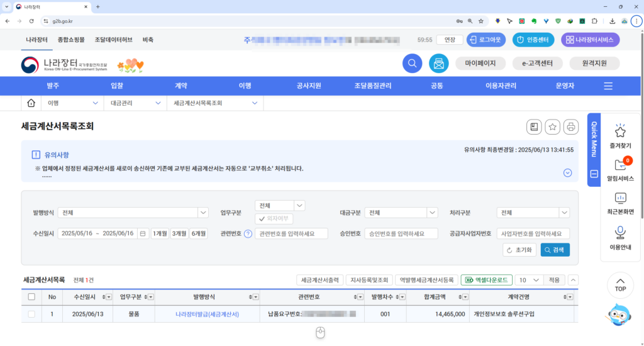The width and height of the screenshot is (644, 346).
Task: Add page to favorites star icon
Action: [x=552, y=127]
